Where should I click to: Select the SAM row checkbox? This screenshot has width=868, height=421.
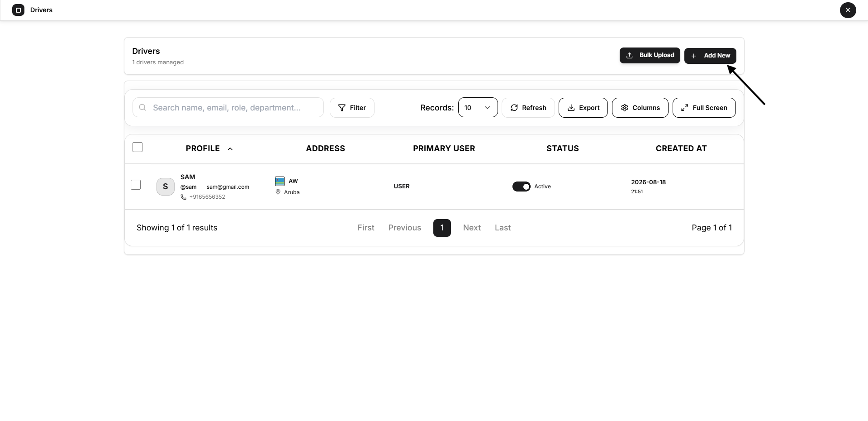coord(136,185)
